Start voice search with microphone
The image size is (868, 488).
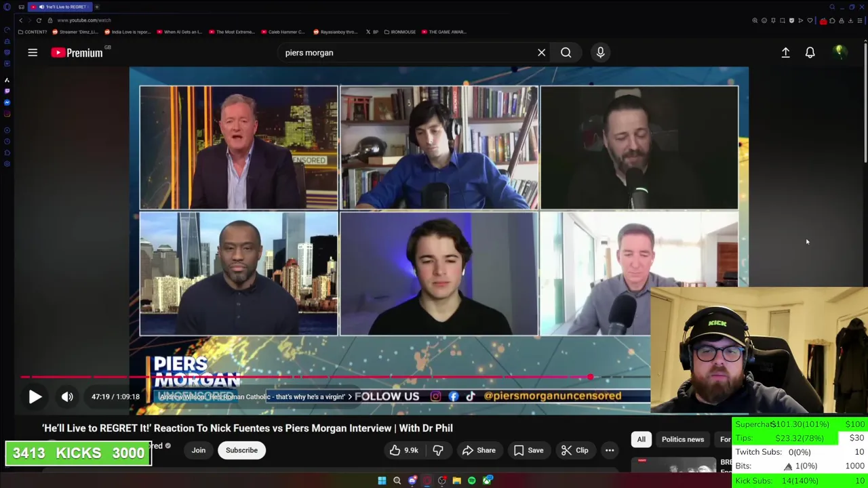(x=600, y=52)
